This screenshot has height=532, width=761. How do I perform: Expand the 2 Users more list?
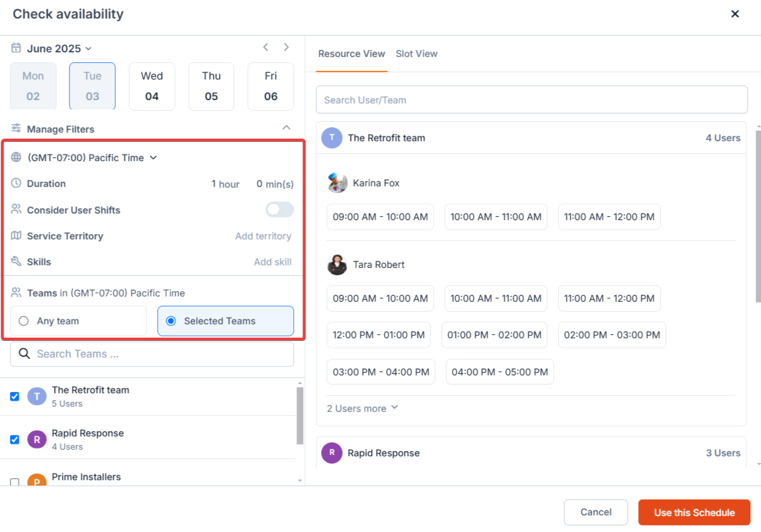tap(362, 409)
